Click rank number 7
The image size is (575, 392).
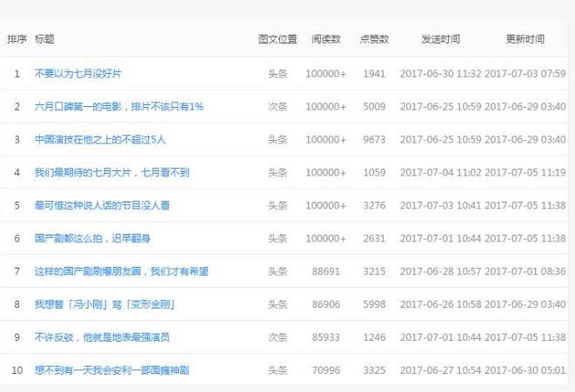[17, 271]
